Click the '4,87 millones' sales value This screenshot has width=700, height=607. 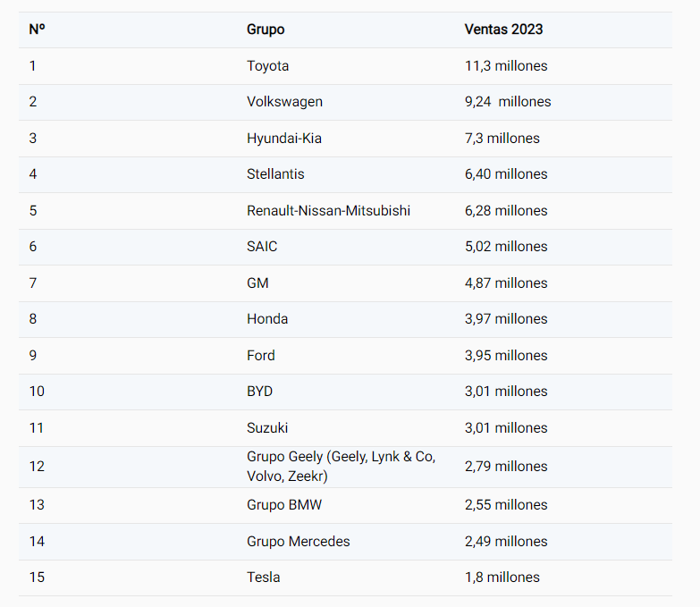pos(506,283)
